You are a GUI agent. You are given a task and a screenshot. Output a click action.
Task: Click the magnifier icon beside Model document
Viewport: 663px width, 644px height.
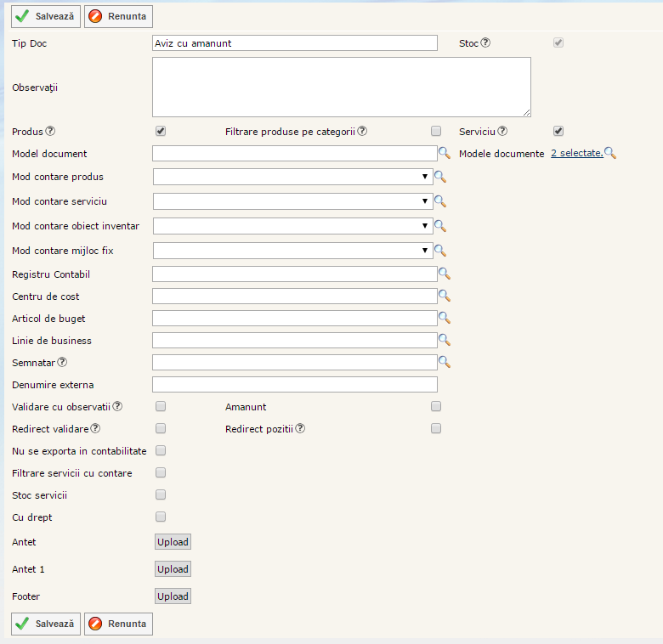[x=444, y=154]
